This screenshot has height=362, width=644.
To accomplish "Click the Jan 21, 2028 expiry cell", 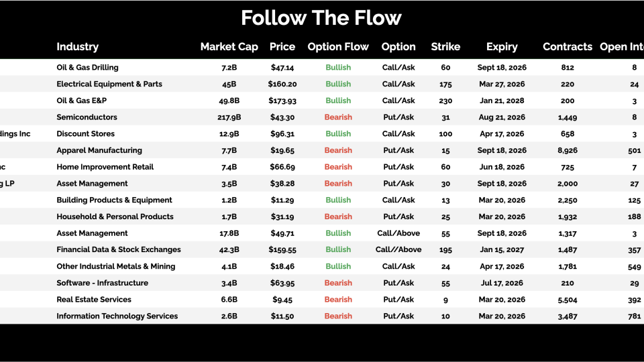I will pos(502,101).
